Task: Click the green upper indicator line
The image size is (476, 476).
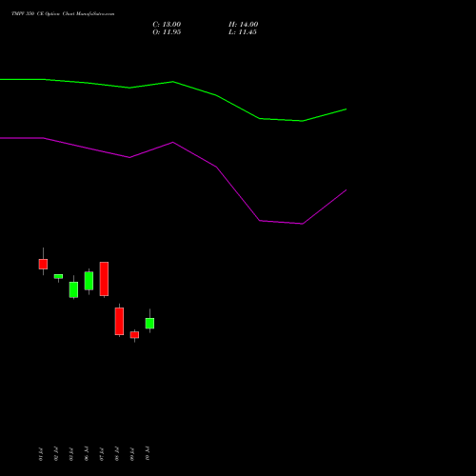Action: 173,82
